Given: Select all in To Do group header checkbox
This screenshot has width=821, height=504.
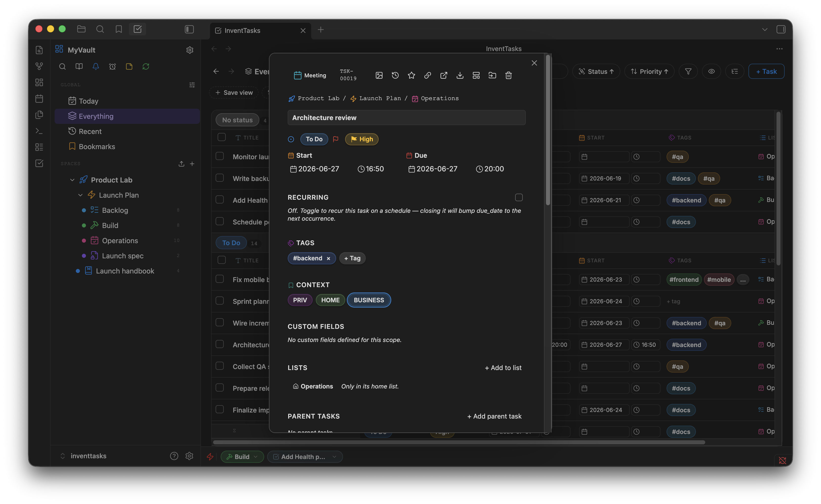Looking at the screenshot, I should [x=222, y=260].
